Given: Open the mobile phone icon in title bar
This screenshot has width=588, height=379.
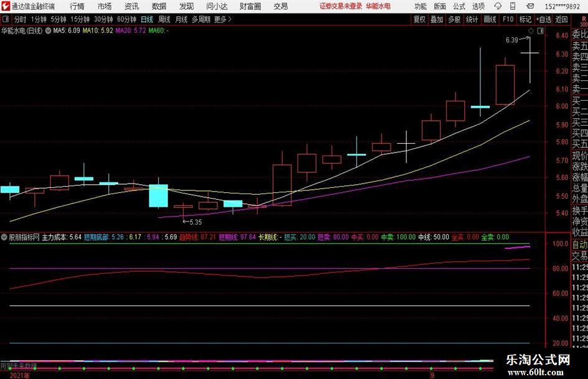Looking at the screenshot, I should [513, 6].
